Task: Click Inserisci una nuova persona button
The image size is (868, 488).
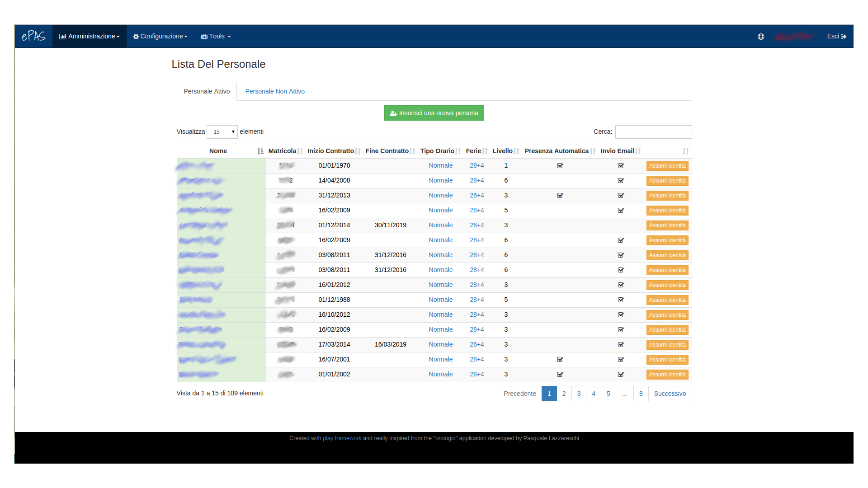Action: (434, 113)
